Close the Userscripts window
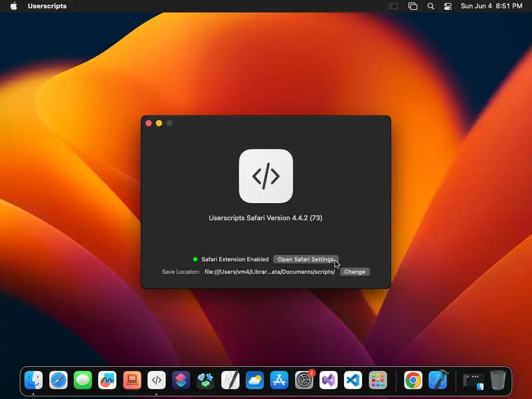 click(x=149, y=123)
